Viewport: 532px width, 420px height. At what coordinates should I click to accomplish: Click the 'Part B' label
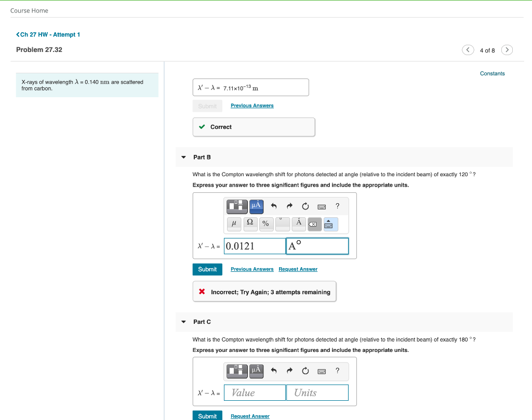tap(202, 157)
